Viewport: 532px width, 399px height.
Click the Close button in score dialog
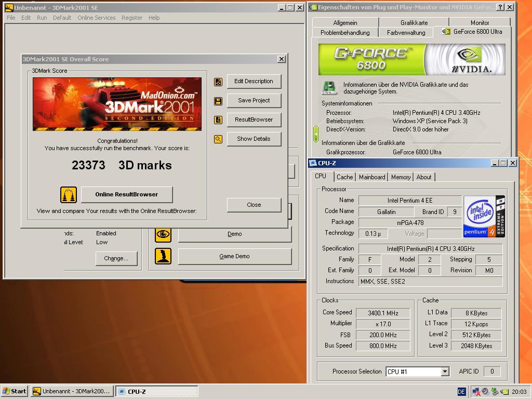(x=254, y=205)
